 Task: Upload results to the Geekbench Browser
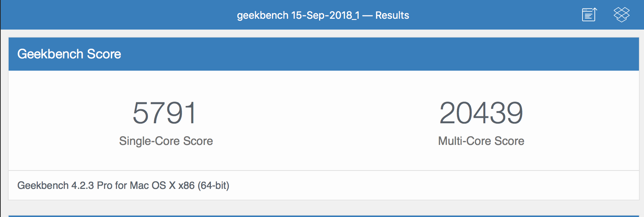589,15
